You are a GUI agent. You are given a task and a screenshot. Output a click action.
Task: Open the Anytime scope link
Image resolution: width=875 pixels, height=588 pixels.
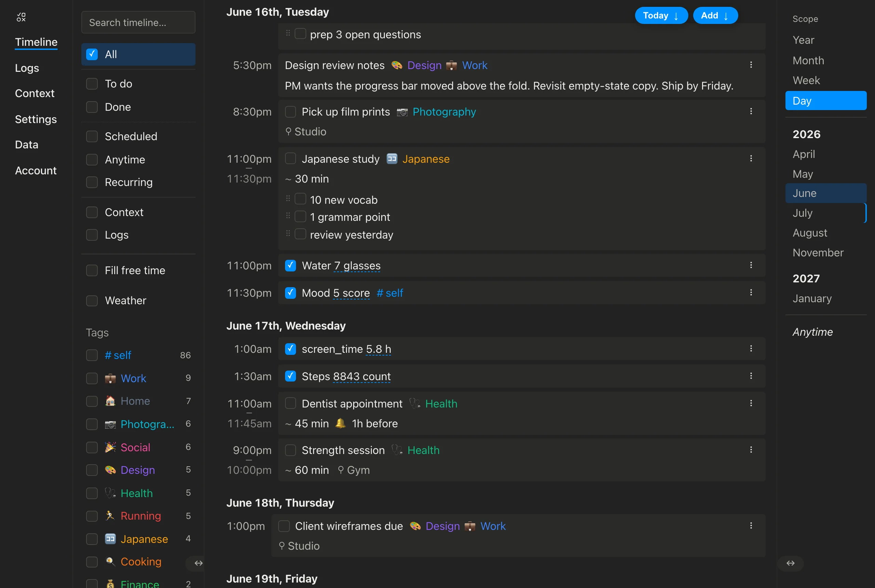tap(813, 332)
